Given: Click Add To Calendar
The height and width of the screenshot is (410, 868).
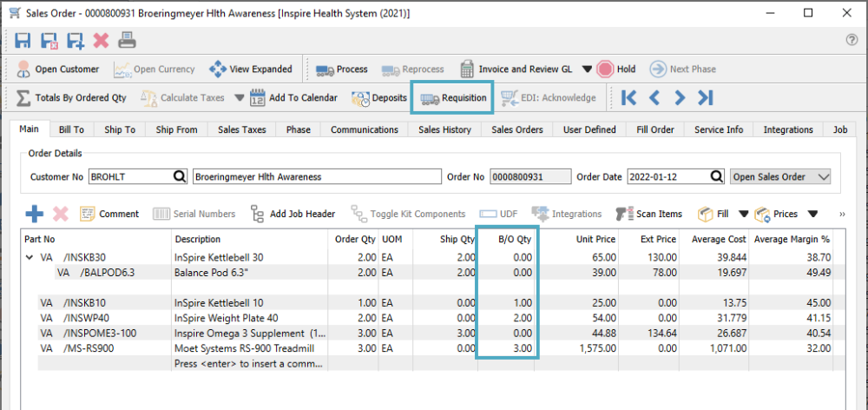Looking at the screenshot, I should (x=293, y=98).
